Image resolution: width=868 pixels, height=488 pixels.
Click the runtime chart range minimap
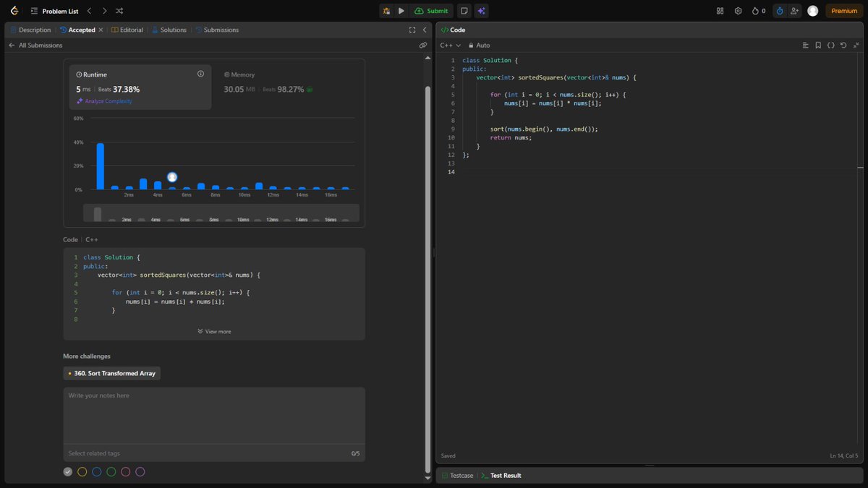pos(221,214)
